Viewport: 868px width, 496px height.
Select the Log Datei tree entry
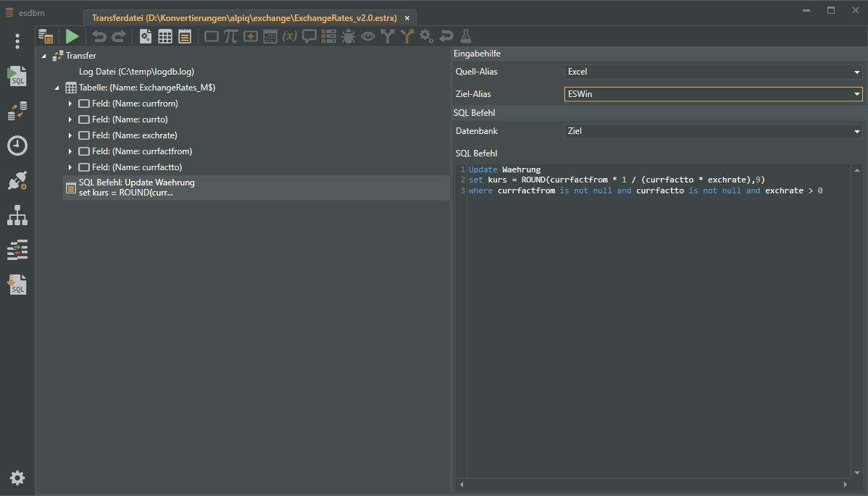136,72
